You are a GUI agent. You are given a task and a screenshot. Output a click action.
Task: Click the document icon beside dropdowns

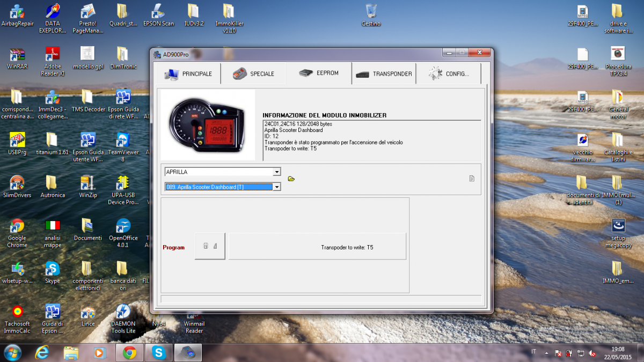(x=472, y=179)
